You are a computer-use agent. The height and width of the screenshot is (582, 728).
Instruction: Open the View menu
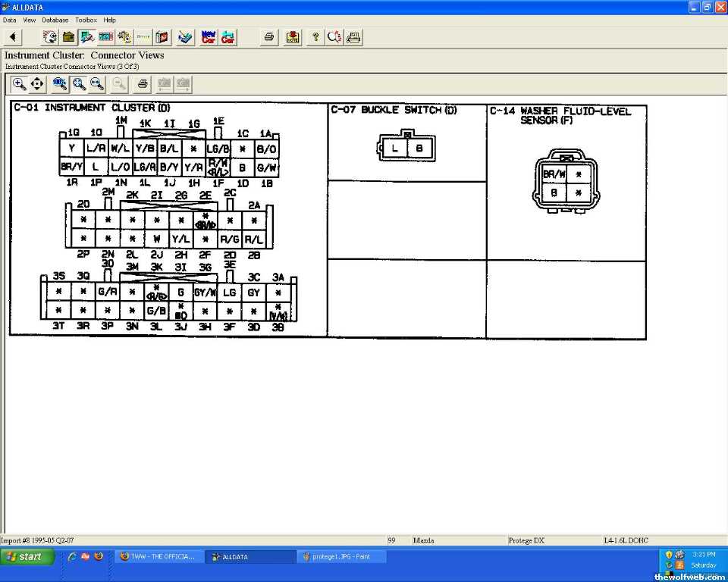[x=29, y=20]
